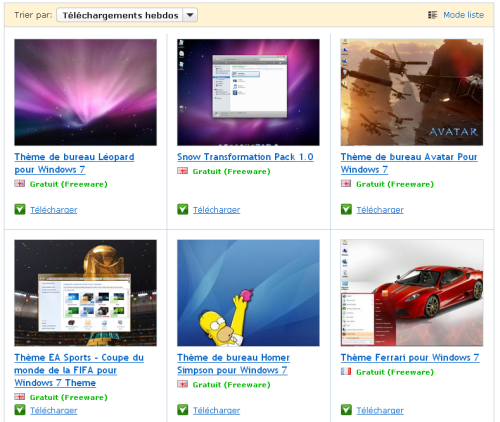This screenshot has width=500, height=422.
Task: Switch to 'Mode liste' view
Action: [463, 15]
